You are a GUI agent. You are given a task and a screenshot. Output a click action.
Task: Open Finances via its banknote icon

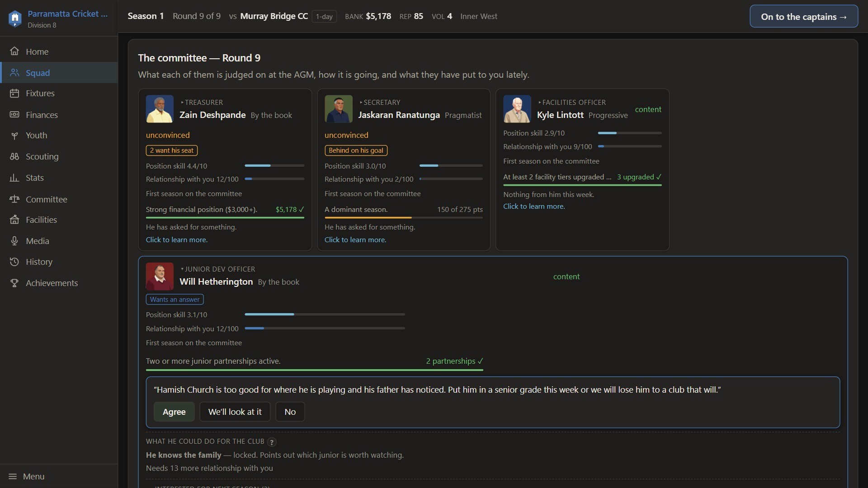click(14, 115)
